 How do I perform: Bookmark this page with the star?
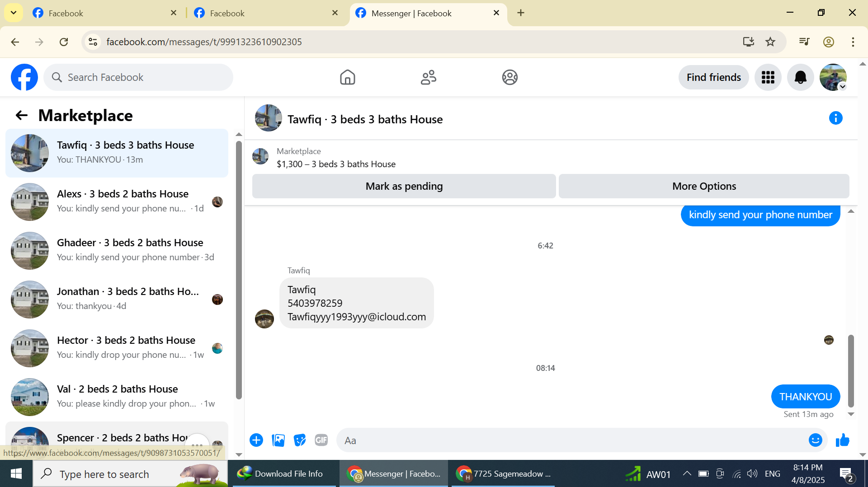[770, 42]
